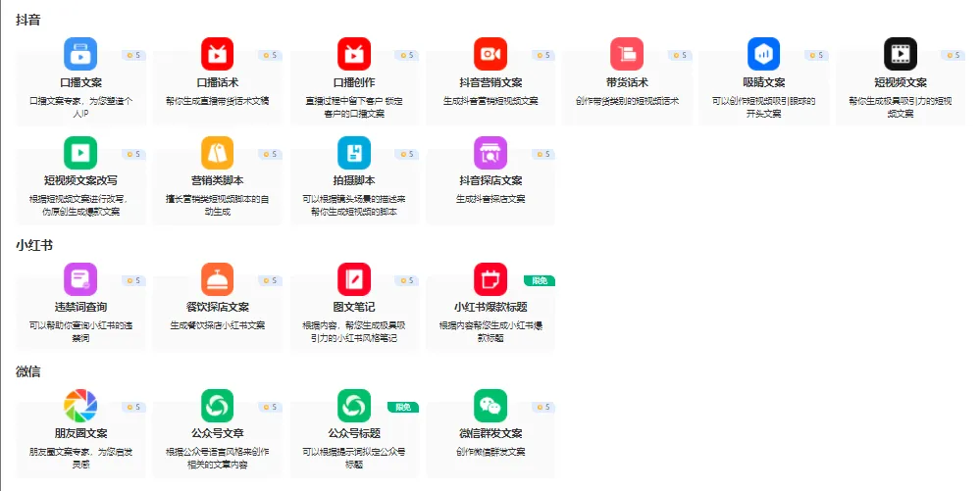
Task: Click the 餐饮探店文案 card title
Action: (x=218, y=307)
